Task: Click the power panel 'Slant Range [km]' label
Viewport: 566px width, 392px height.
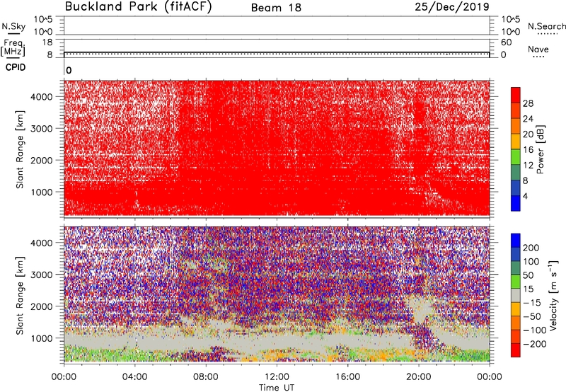Action: [x=20, y=149]
